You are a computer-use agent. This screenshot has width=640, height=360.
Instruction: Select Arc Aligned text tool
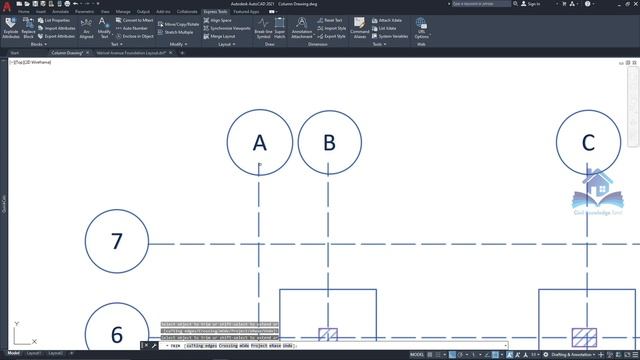coord(86,28)
